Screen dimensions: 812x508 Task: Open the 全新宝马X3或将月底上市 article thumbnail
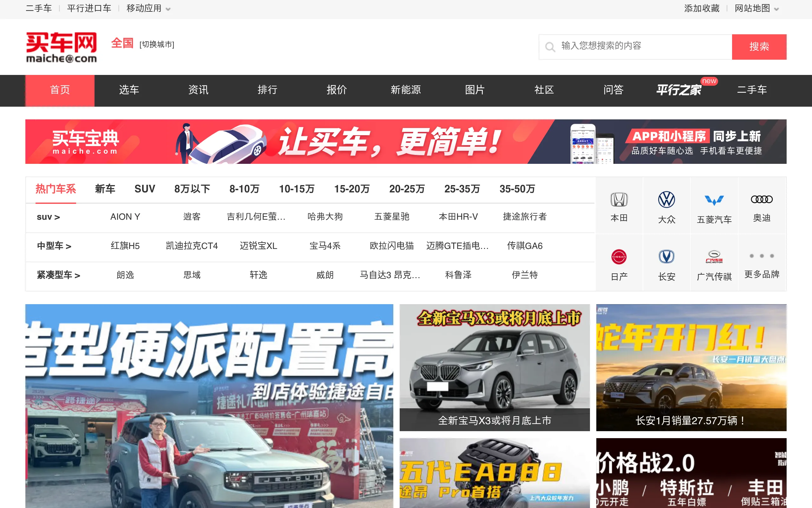tap(494, 368)
